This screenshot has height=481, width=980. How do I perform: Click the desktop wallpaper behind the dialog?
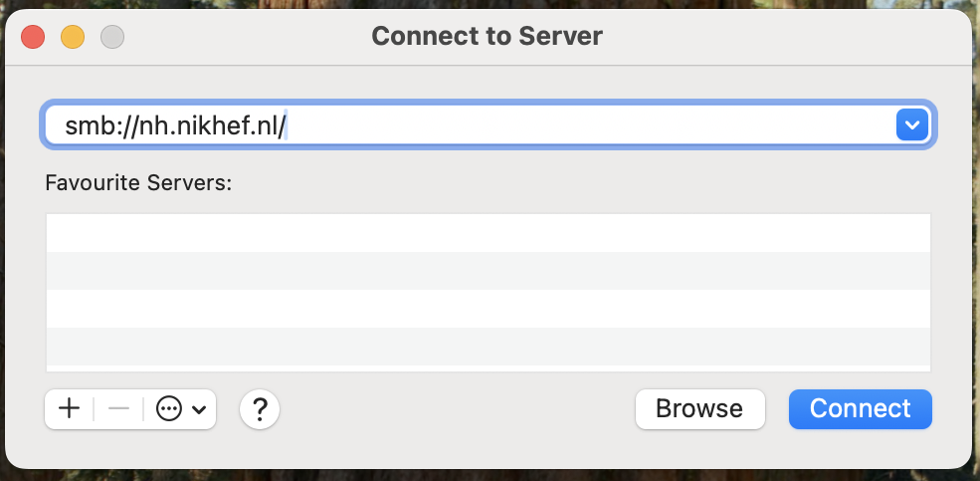(x=488, y=476)
